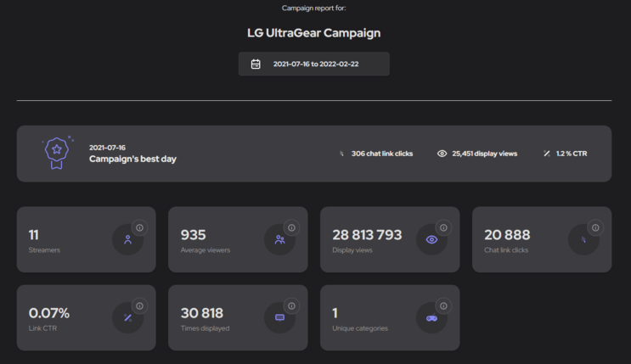Click the person icon on Streamers card
Image resolution: width=631 pixels, height=364 pixels.
tap(127, 240)
